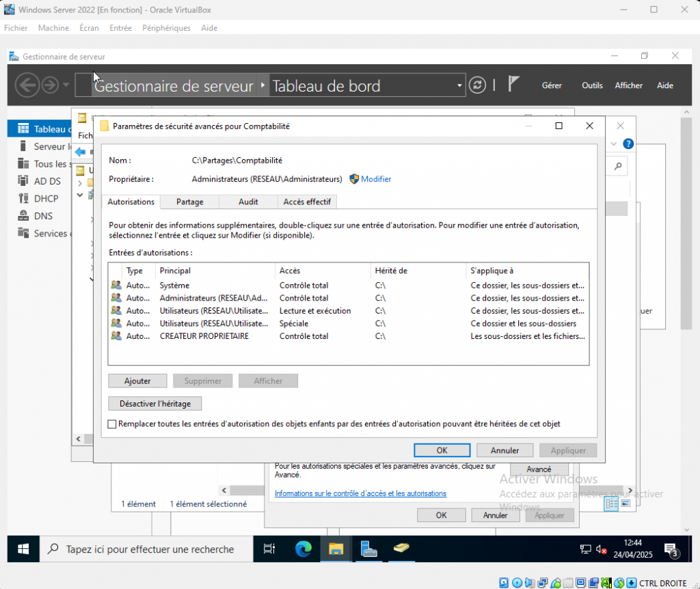This screenshot has width=700, height=589.
Task: Open the breadcrumb dropdown arrow in the header
Action: 459,86
